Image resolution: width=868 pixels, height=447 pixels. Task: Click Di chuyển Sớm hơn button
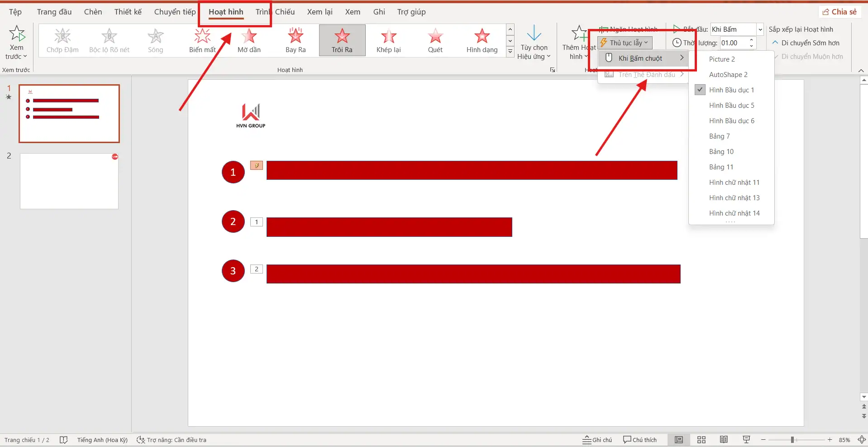tap(806, 43)
